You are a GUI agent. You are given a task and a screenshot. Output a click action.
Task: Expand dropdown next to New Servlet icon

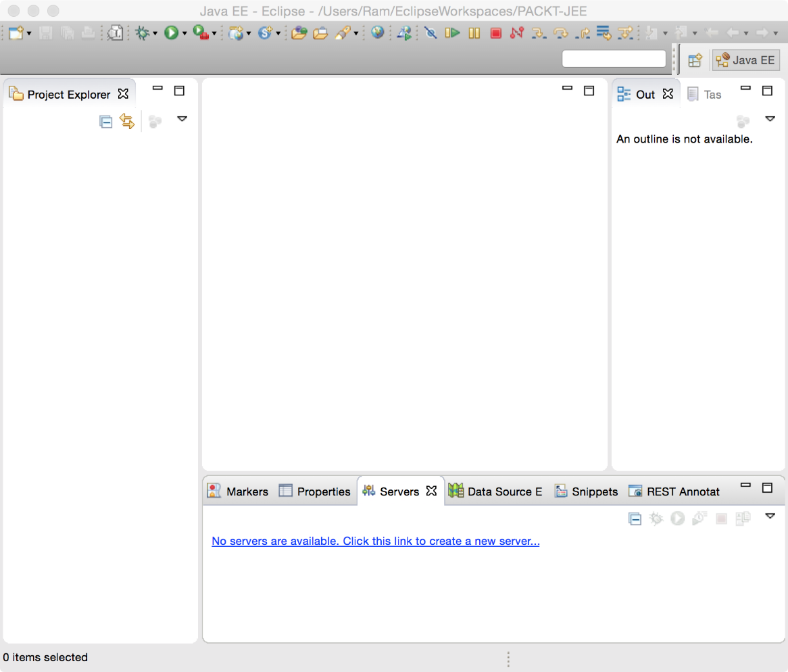[x=278, y=34]
